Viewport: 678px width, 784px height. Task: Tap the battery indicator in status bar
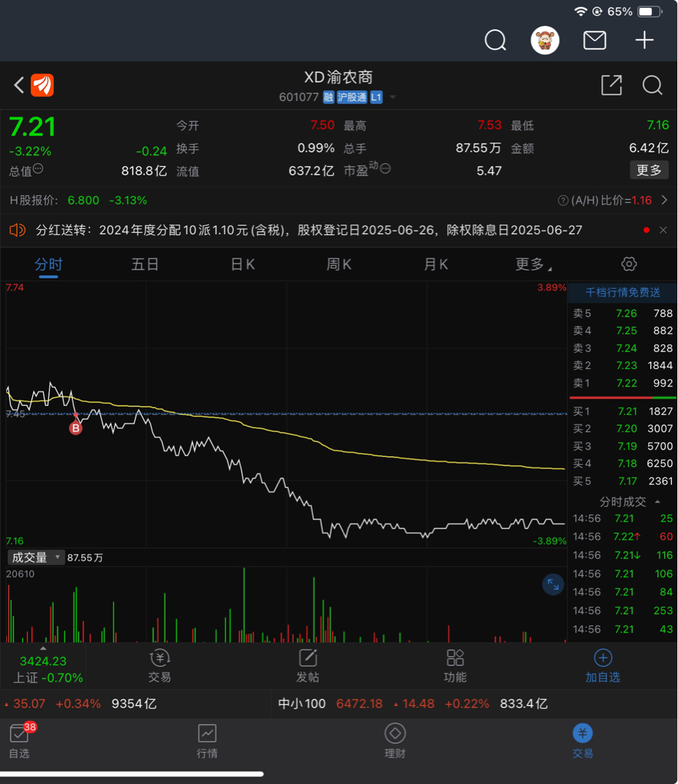[x=650, y=11]
